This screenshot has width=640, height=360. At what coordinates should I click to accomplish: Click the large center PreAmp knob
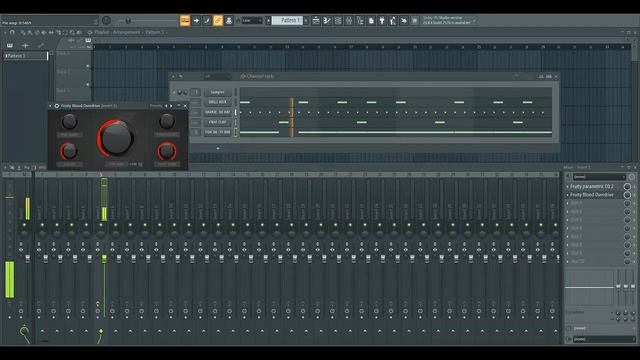(116, 138)
